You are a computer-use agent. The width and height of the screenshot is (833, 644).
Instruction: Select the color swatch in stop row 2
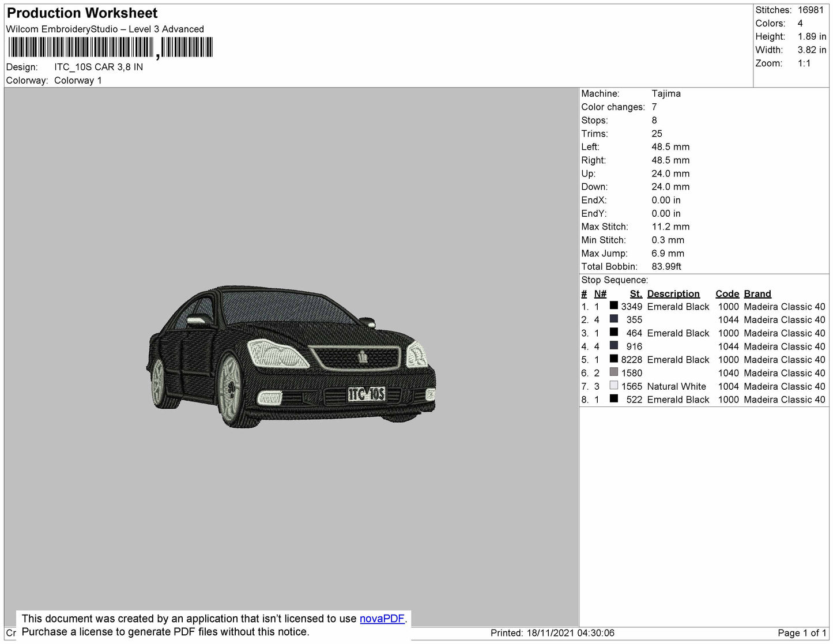(x=614, y=319)
